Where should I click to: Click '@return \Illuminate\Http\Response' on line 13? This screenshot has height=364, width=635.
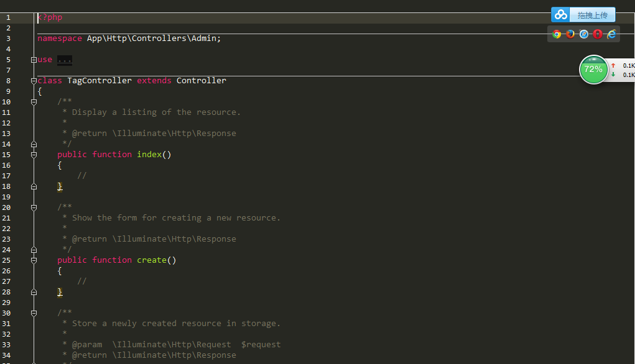[x=154, y=134]
